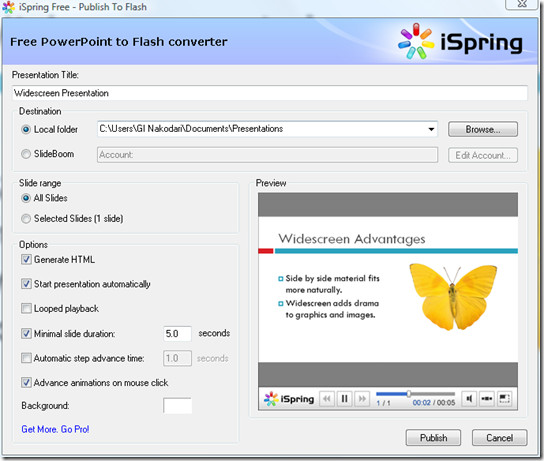Viewport: 544px width, 461px height.
Task: Click the iSpring logo in the preview player
Action: coord(289,399)
